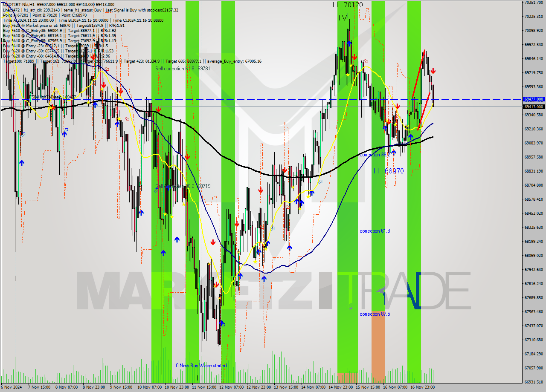
Task: Click the 68069.000 price axis label
Action: (534, 255)
